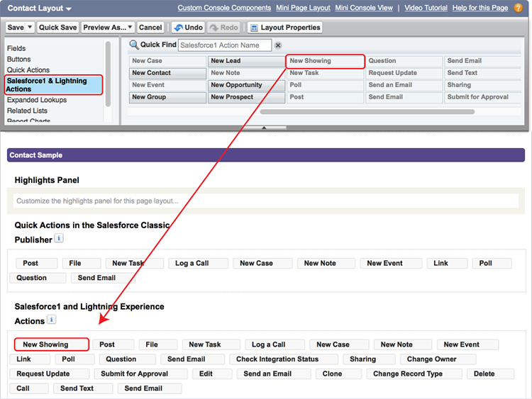Click the palette category list scrollbar

click(108, 74)
